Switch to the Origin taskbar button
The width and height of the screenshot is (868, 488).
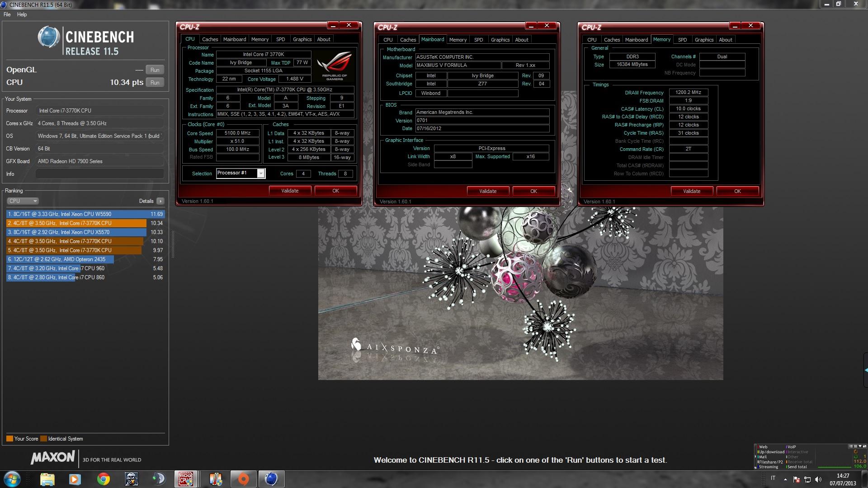point(243,479)
